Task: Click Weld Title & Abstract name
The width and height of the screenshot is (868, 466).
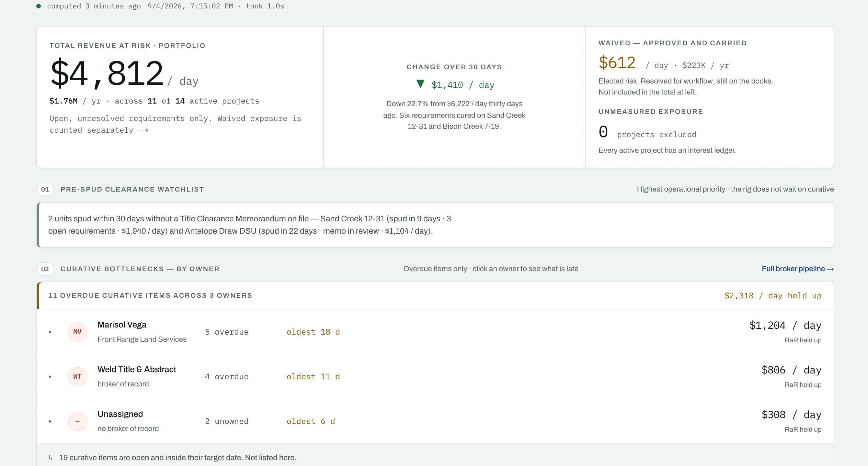Action: pos(137,369)
